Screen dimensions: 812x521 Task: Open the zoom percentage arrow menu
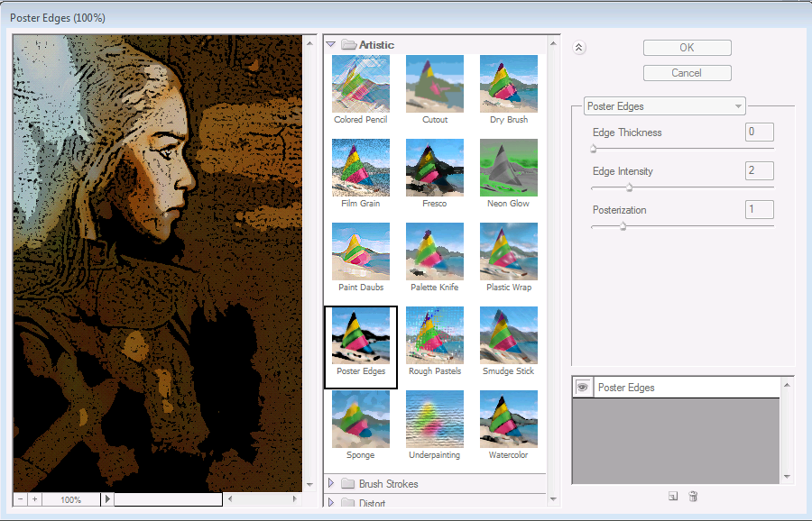(107, 498)
